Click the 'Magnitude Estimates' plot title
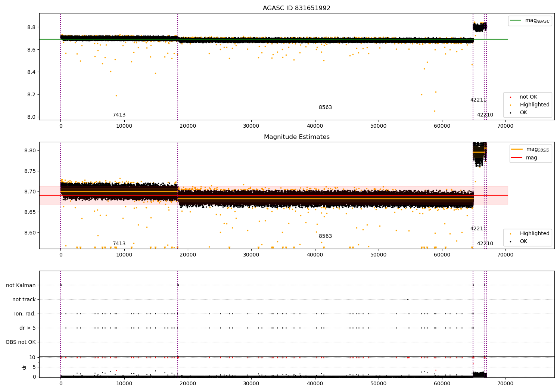Screen dimensions: 560x392 click(x=296, y=137)
